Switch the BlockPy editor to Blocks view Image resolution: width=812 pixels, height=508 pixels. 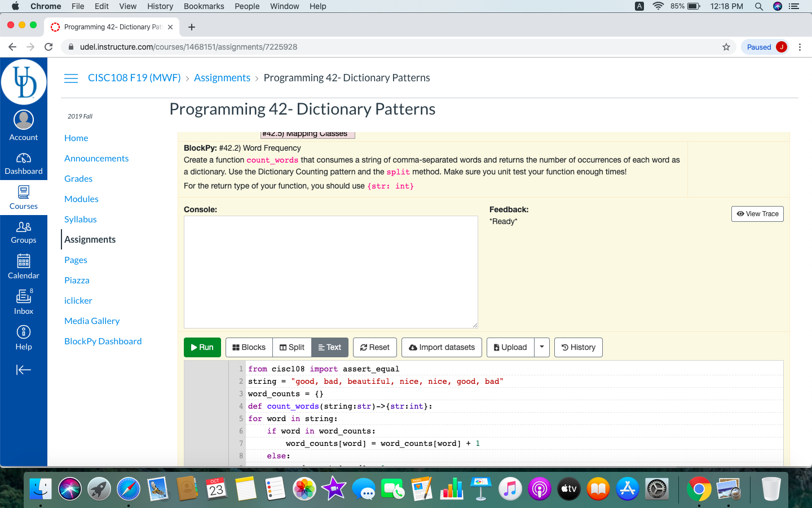[x=249, y=347]
